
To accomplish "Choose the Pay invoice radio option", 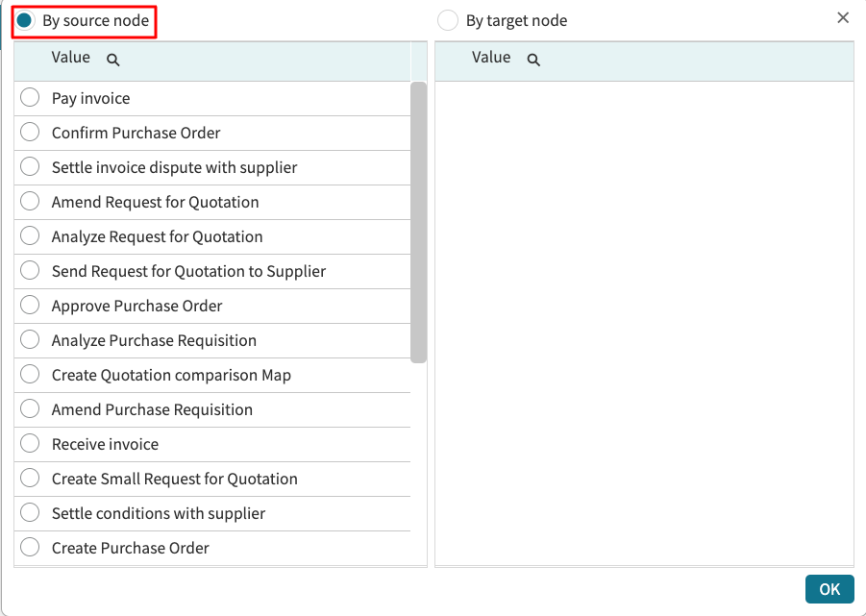I will click(x=30, y=98).
